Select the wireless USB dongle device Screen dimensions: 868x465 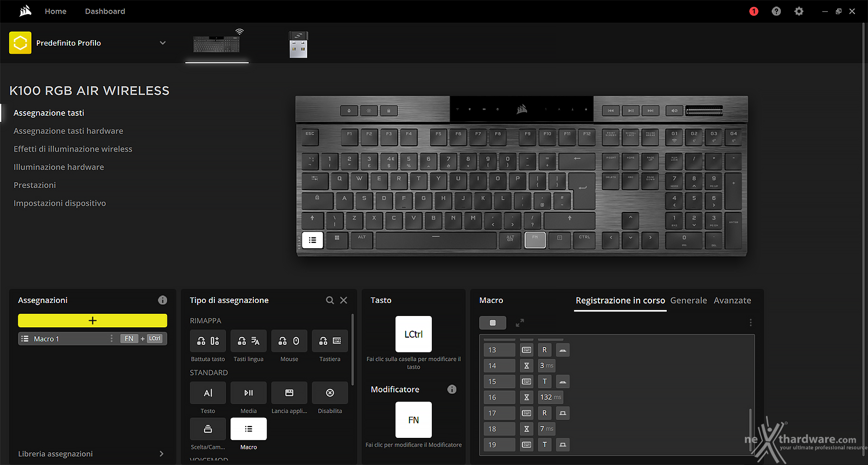click(298, 44)
